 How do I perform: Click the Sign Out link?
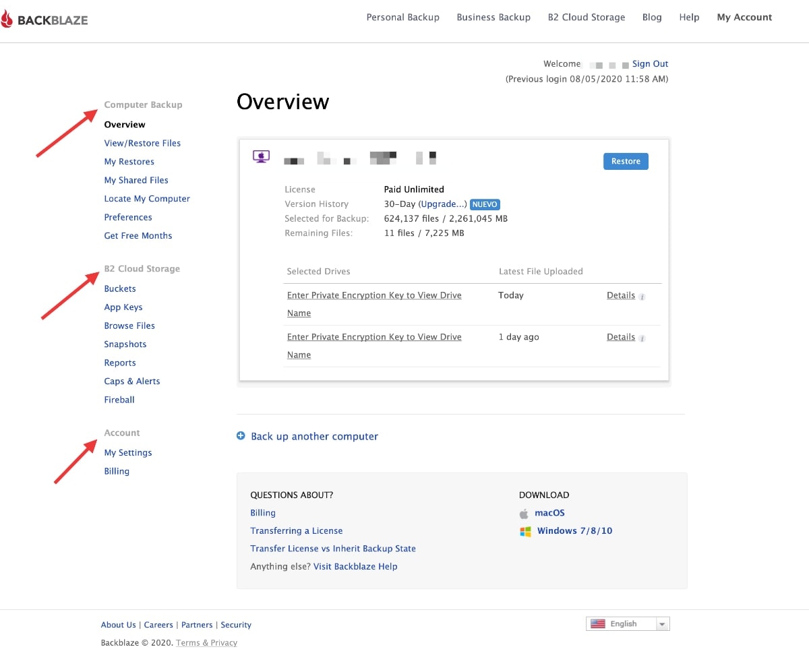(x=650, y=64)
